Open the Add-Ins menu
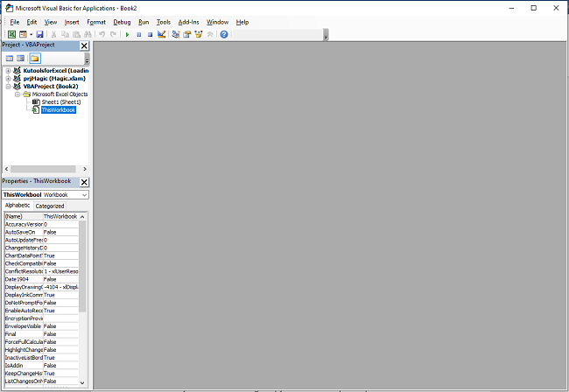The height and width of the screenshot is (392, 569). (x=188, y=21)
